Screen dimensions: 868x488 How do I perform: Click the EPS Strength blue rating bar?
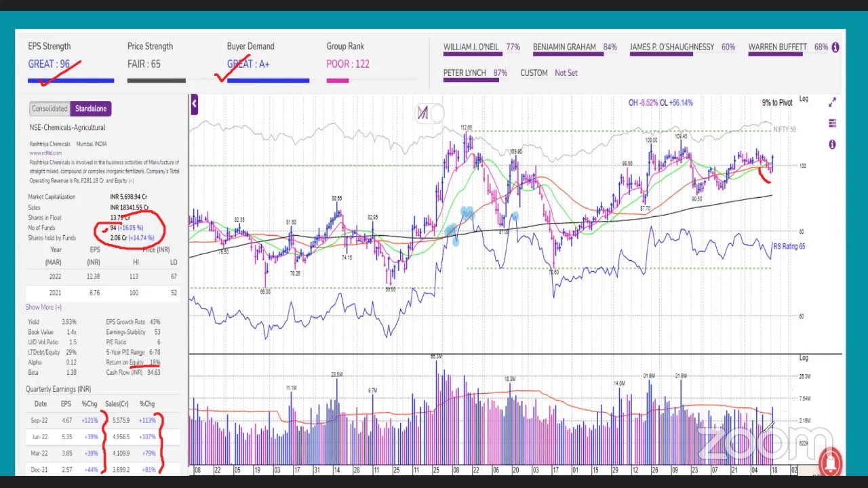tap(71, 81)
